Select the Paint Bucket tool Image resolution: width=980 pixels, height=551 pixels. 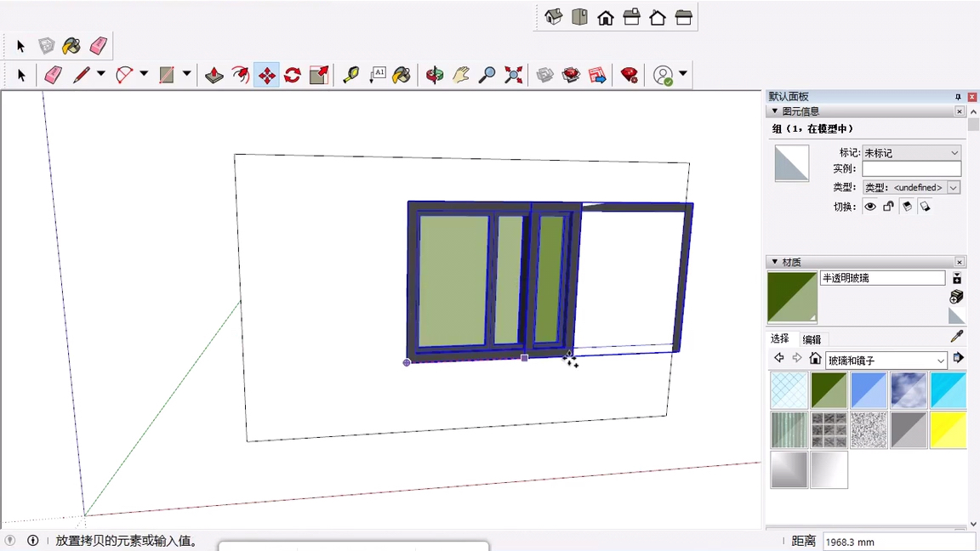[403, 76]
